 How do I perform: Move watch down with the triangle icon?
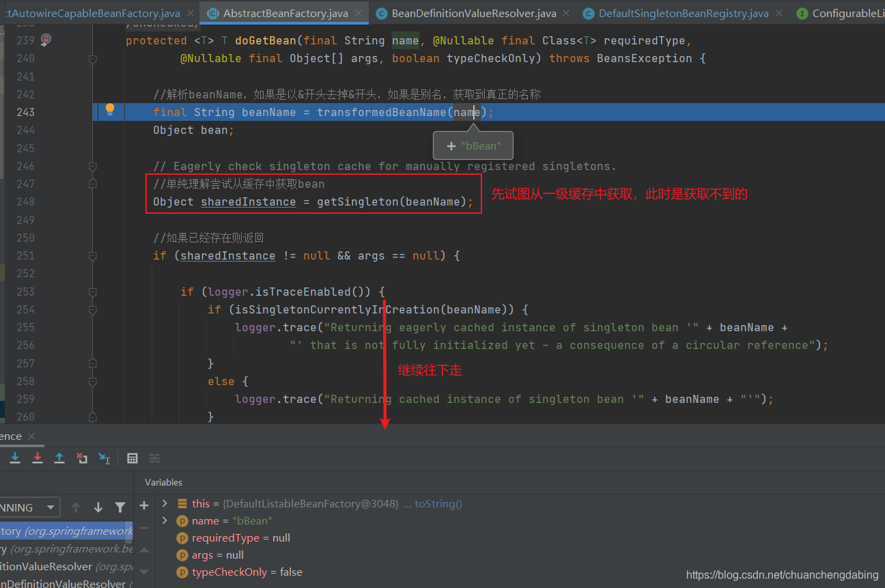144,572
